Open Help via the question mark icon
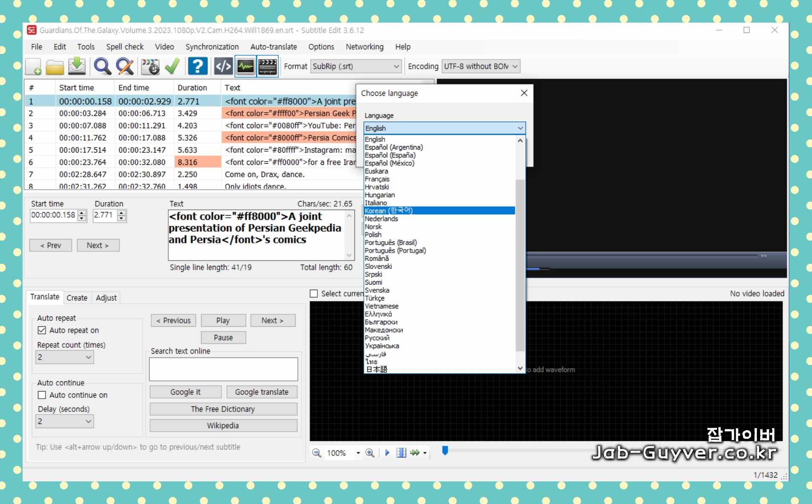This screenshot has height=504, width=812. [198, 66]
